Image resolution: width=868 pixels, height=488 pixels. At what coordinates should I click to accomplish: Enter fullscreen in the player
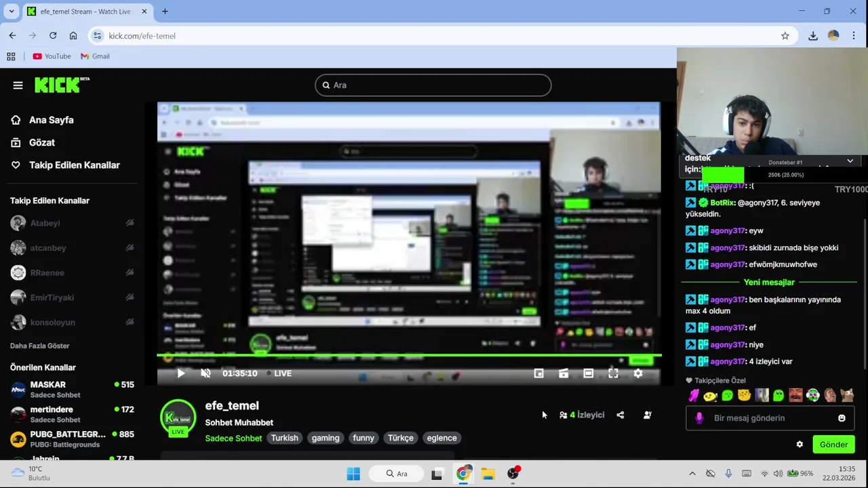click(613, 373)
